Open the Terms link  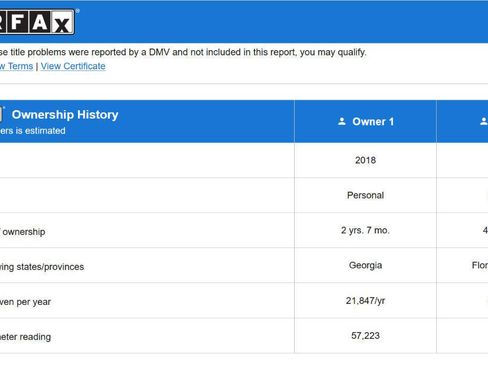(x=16, y=66)
